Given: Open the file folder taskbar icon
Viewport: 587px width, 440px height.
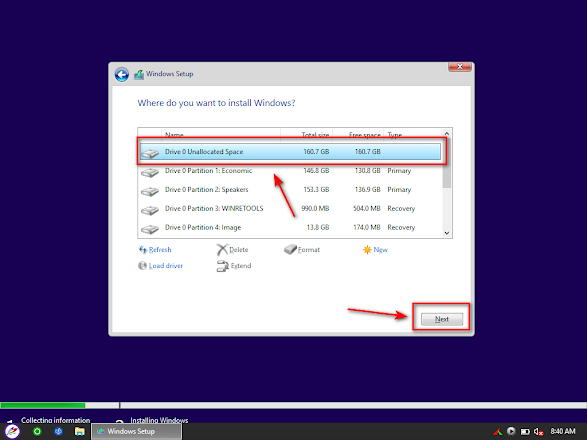Looking at the screenshot, I should [x=79, y=431].
